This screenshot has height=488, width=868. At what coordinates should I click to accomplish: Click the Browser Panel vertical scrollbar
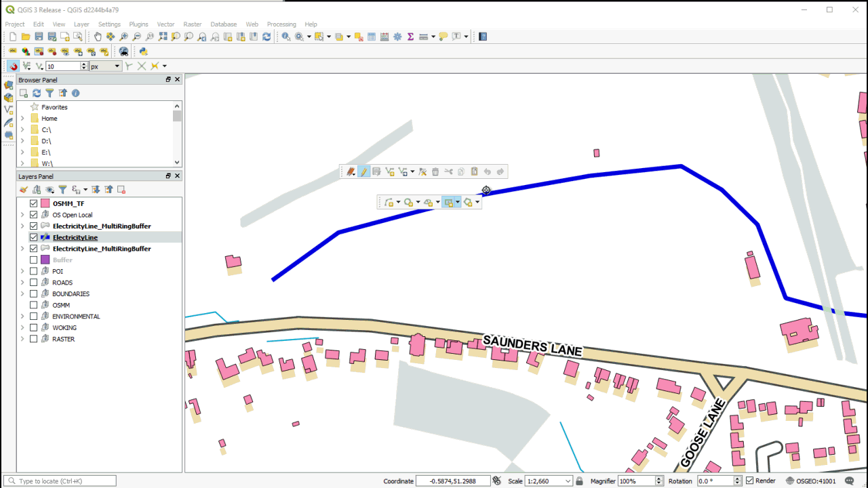[178, 134]
